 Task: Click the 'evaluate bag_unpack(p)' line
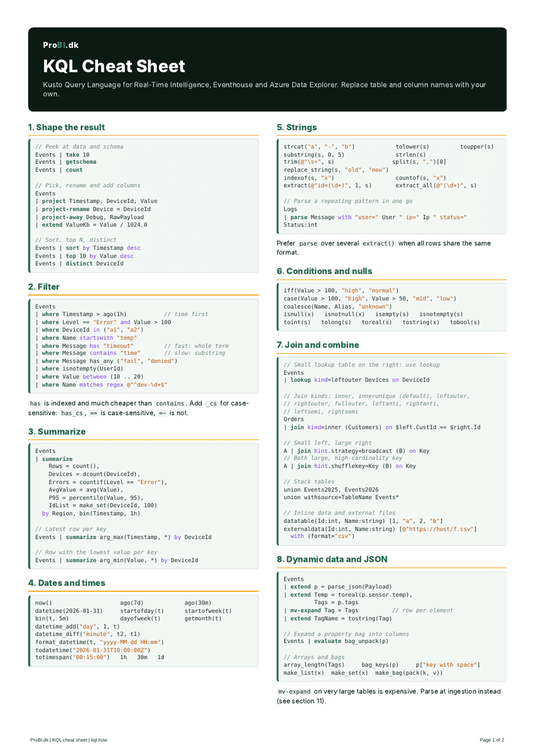pyautogui.click(x=336, y=641)
